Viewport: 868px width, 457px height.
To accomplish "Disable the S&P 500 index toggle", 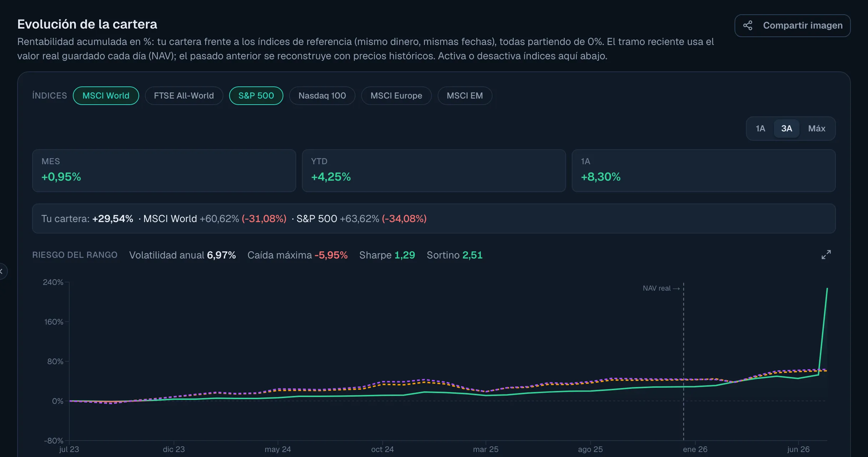I will click(256, 96).
